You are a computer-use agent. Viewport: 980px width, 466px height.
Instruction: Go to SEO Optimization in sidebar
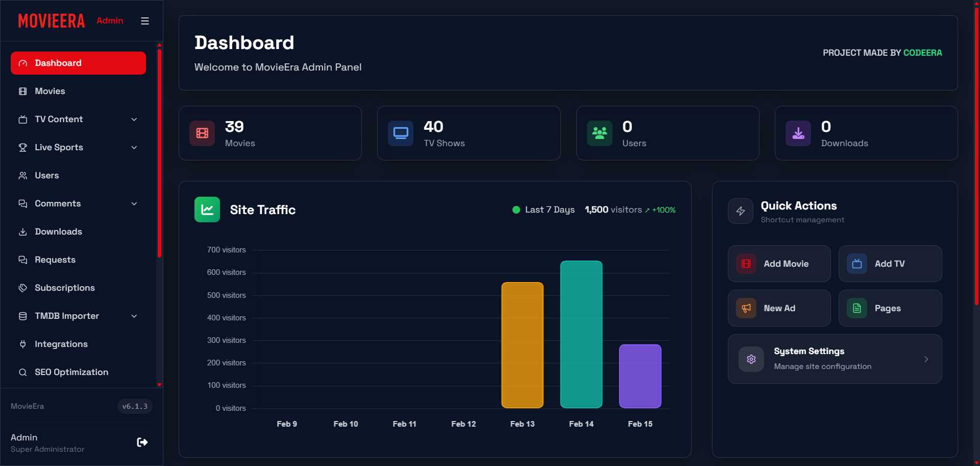pyautogui.click(x=71, y=372)
